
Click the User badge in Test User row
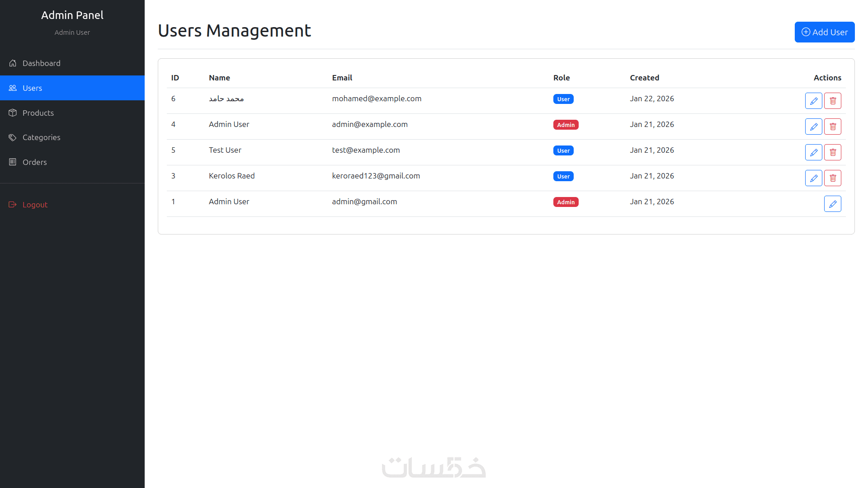click(x=563, y=150)
